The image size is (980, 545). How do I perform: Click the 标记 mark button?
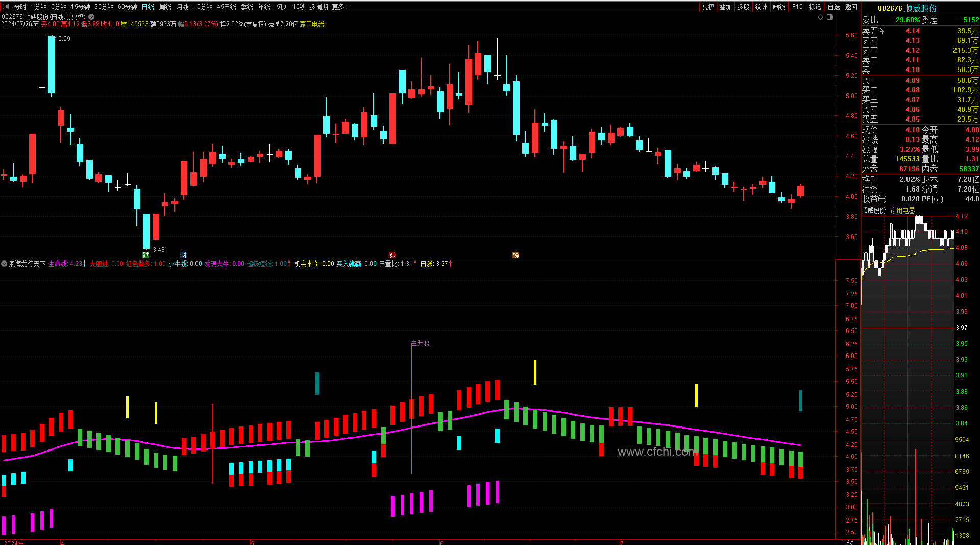point(815,7)
